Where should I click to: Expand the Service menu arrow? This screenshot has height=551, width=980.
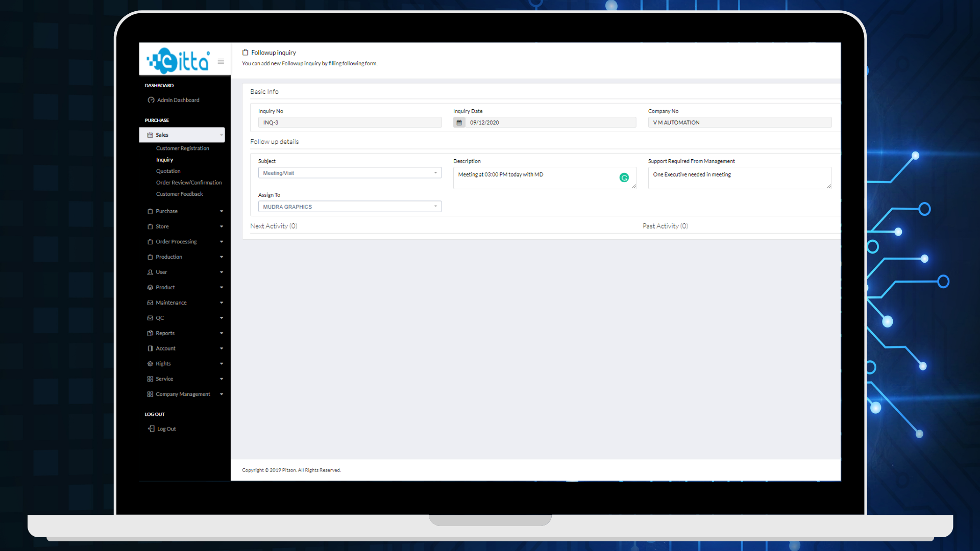click(x=222, y=379)
